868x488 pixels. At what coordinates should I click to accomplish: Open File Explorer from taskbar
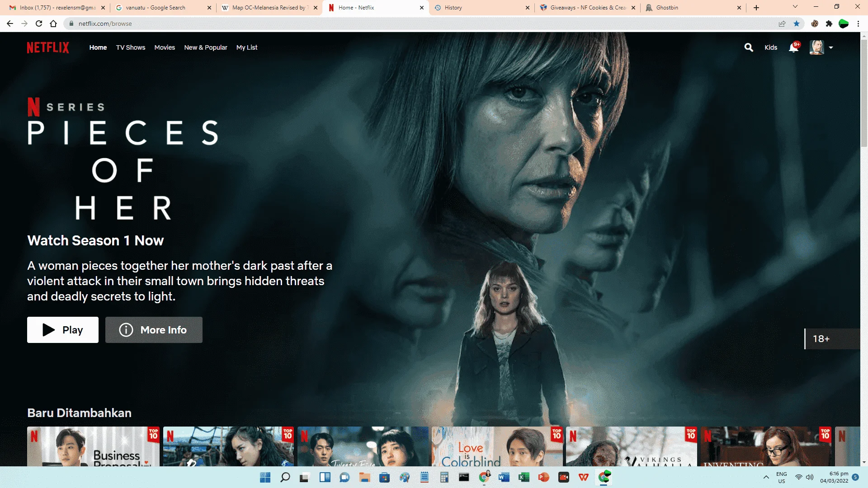pos(364,477)
